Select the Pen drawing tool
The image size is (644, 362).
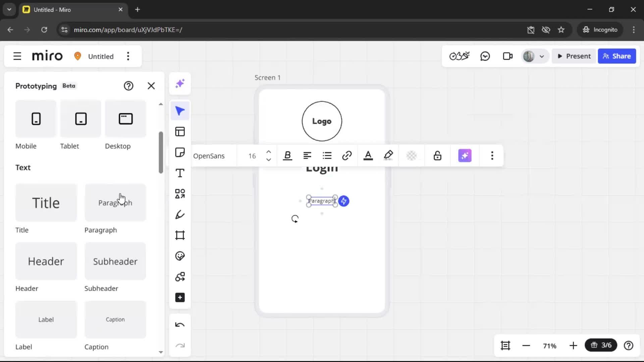click(180, 215)
